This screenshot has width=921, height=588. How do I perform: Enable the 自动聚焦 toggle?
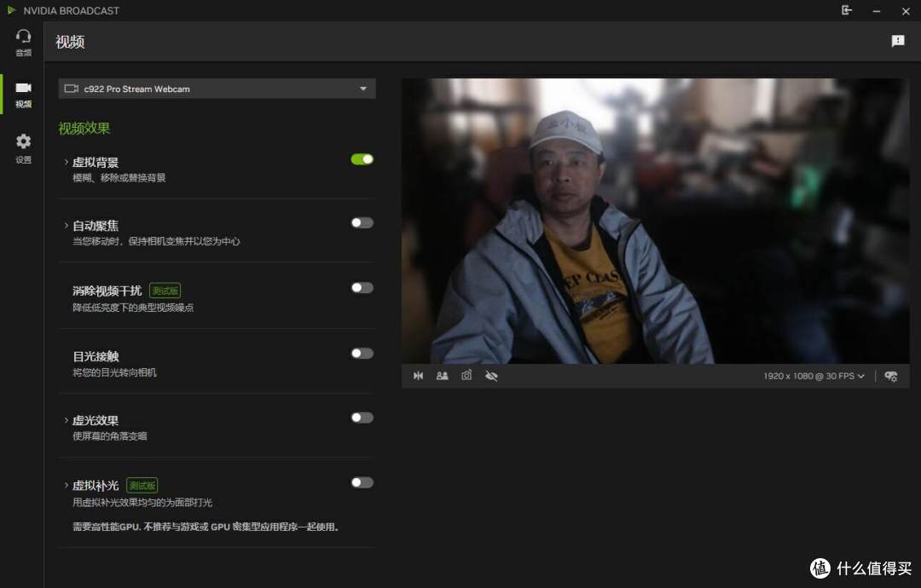tap(362, 222)
